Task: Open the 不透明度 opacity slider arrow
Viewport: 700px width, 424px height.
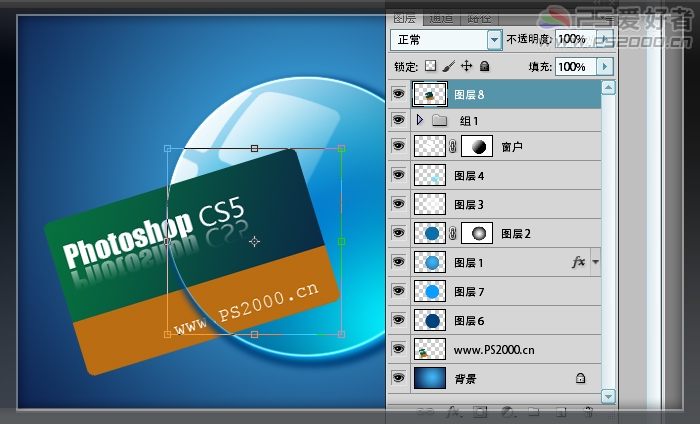Action: (605, 39)
